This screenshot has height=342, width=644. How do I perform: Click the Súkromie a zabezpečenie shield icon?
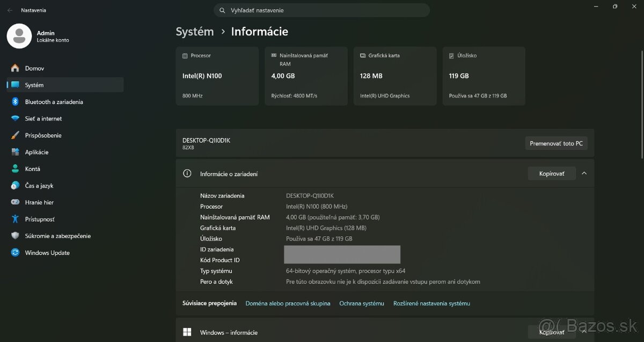15,236
